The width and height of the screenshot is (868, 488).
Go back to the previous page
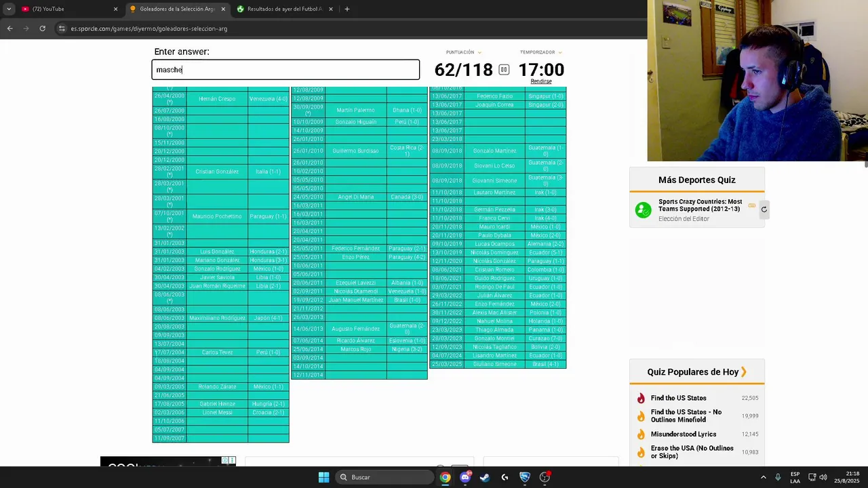click(x=9, y=28)
